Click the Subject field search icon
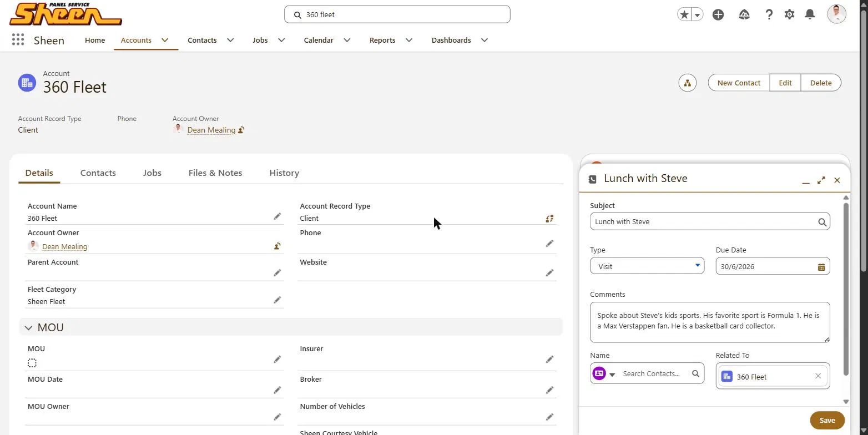 point(822,222)
